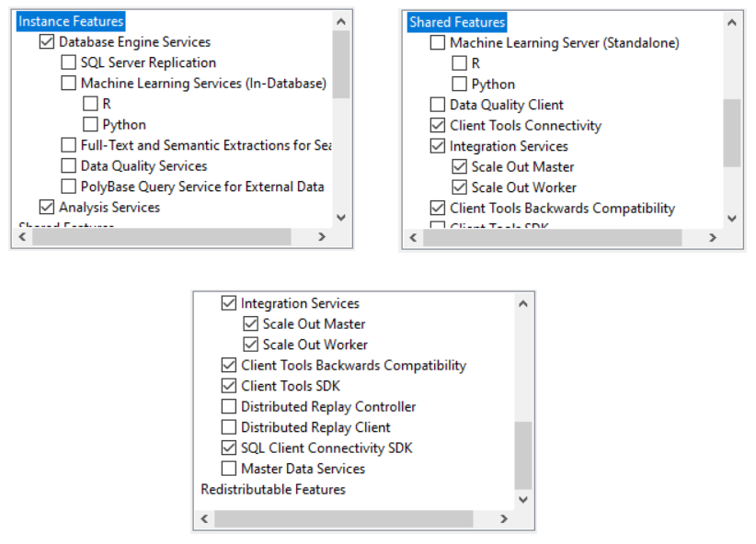Uncheck SQL Client Connectivity SDK

(x=229, y=448)
